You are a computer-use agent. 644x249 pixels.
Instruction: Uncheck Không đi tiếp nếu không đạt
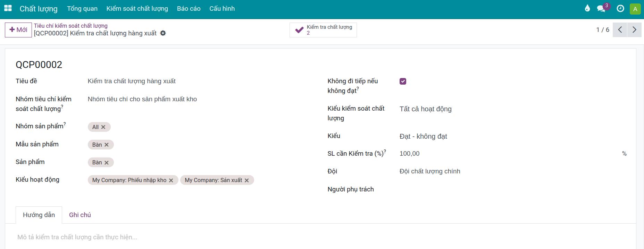[x=403, y=81]
